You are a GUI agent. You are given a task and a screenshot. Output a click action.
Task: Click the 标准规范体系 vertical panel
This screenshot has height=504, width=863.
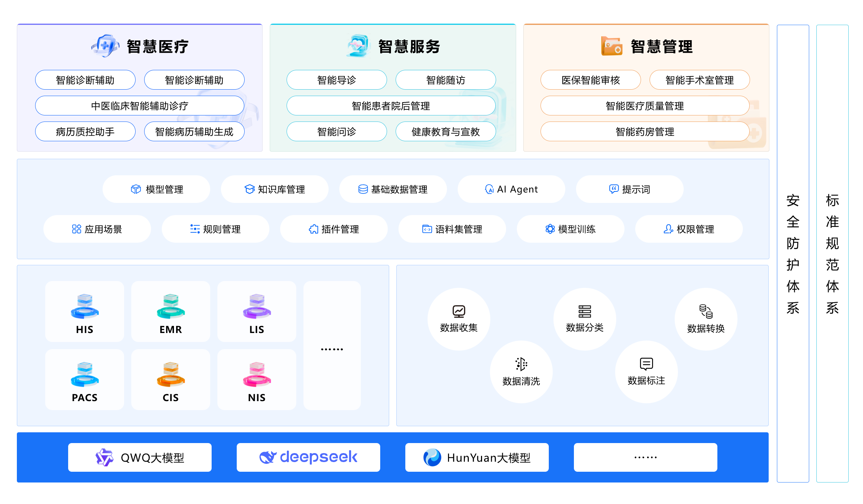click(833, 253)
